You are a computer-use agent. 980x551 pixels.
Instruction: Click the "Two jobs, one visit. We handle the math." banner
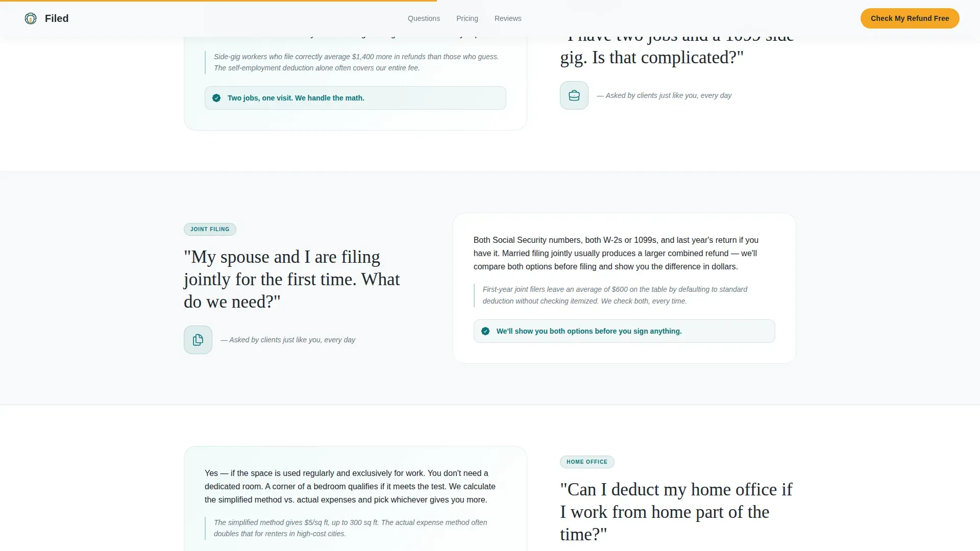coord(355,98)
